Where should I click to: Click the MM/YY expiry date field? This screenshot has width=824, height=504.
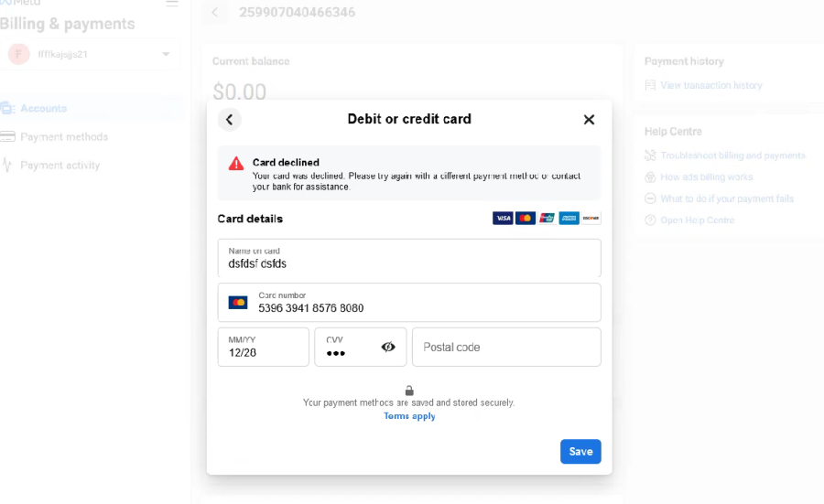(x=264, y=347)
